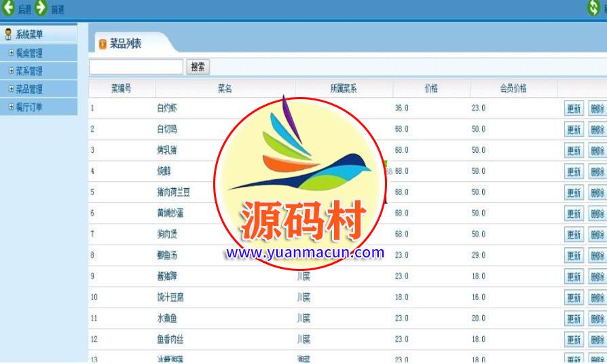Expand the 餐桌管理 tree node
Viewport: 607px width, 364px height.
[x=11, y=53]
